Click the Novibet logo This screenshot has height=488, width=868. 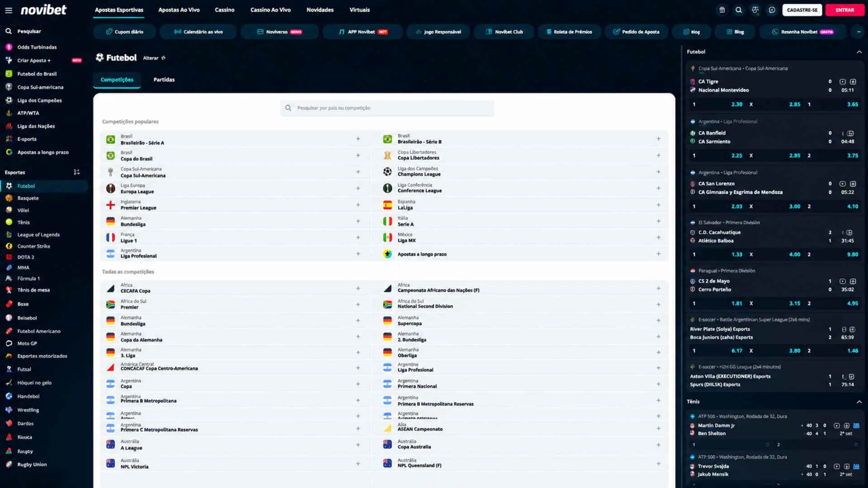[43, 10]
